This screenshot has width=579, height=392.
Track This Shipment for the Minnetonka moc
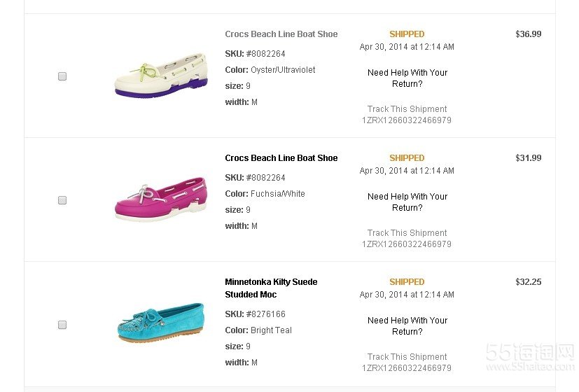click(x=407, y=357)
